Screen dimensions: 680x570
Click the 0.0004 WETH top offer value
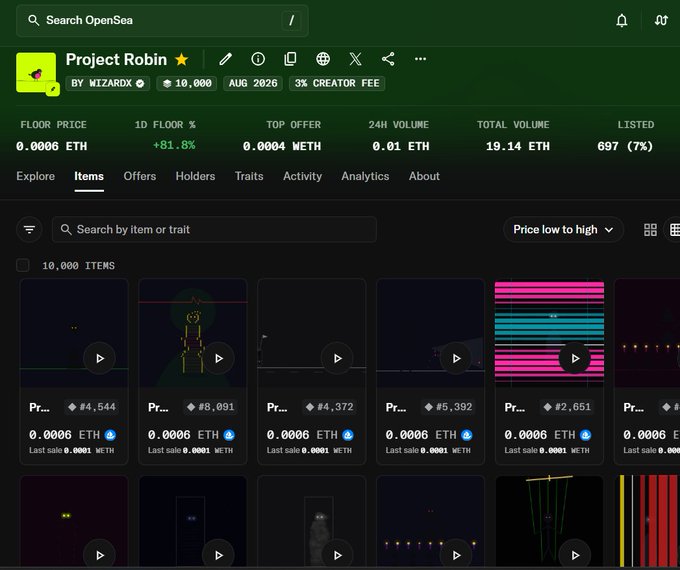click(282, 146)
